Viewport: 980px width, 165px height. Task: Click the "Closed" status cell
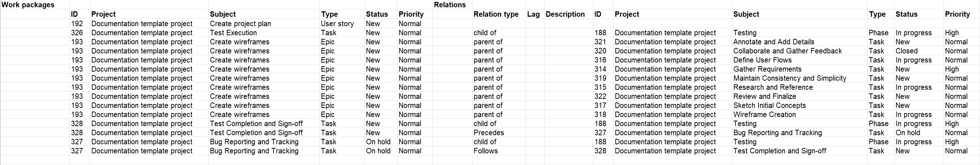906,51
